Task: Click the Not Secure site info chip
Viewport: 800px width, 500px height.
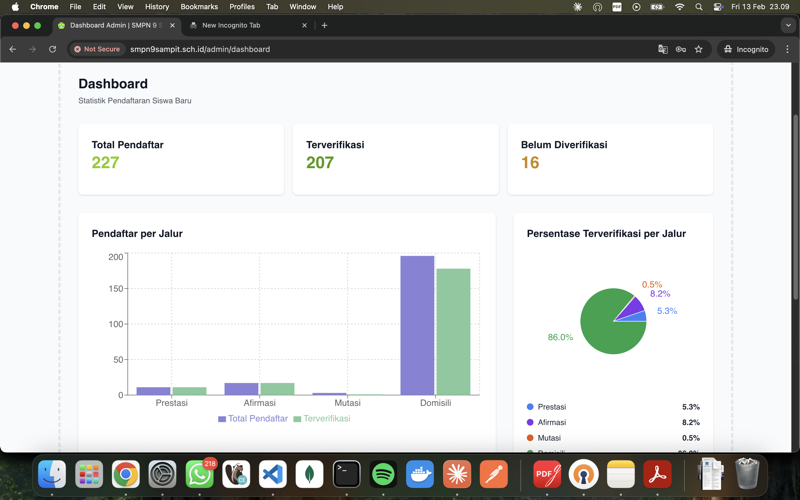Action: tap(97, 49)
